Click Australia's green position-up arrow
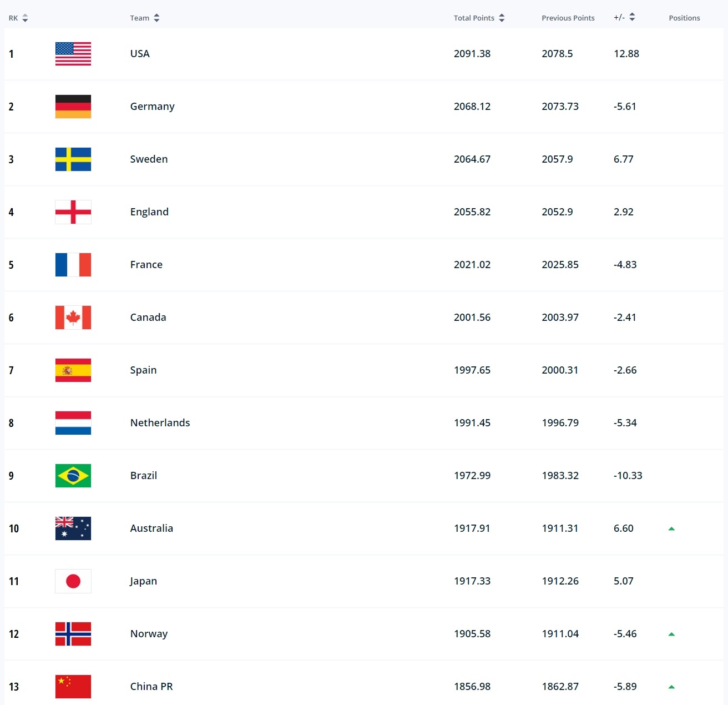 pyautogui.click(x=671, y=528)
